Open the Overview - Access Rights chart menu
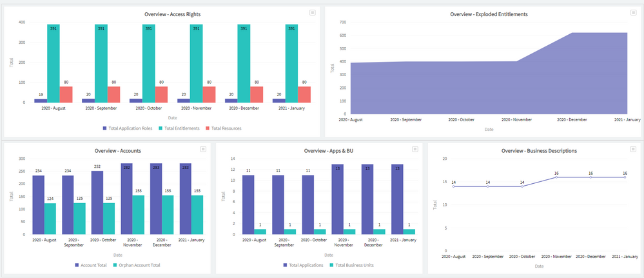 click(313, 12)
